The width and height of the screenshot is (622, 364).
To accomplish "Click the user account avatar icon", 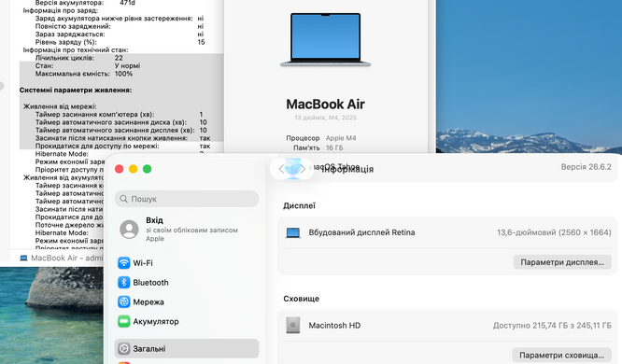I will click(129, 229).
